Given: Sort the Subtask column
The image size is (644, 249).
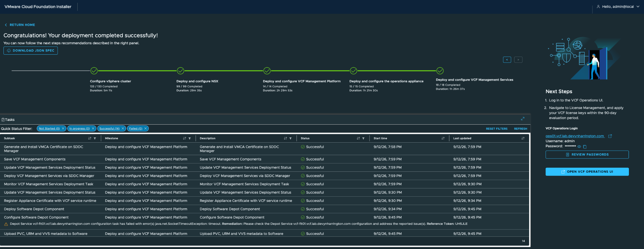Looking at the screenshot, I should [x=90, y=138].
